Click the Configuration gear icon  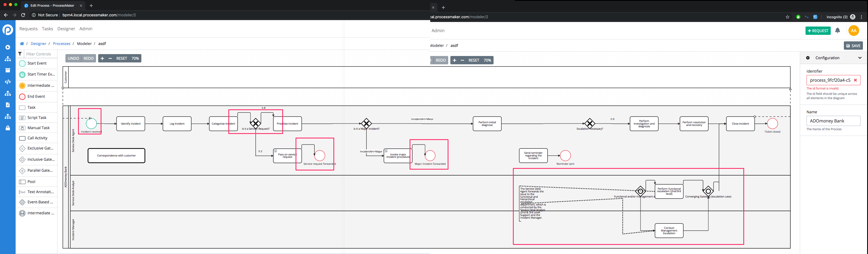[808, 58]
